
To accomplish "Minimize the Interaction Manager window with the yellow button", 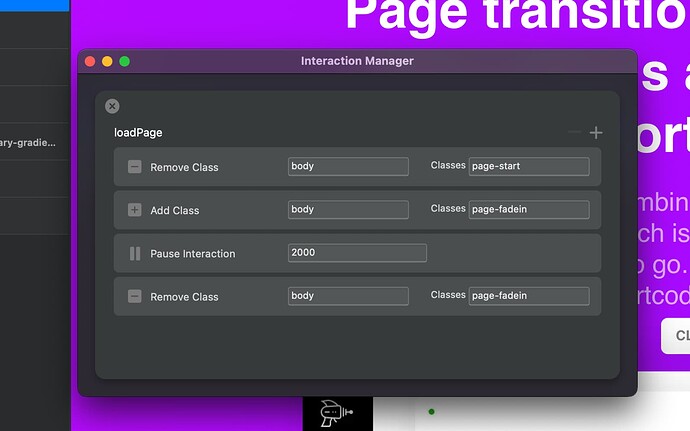I will [107, 61].
